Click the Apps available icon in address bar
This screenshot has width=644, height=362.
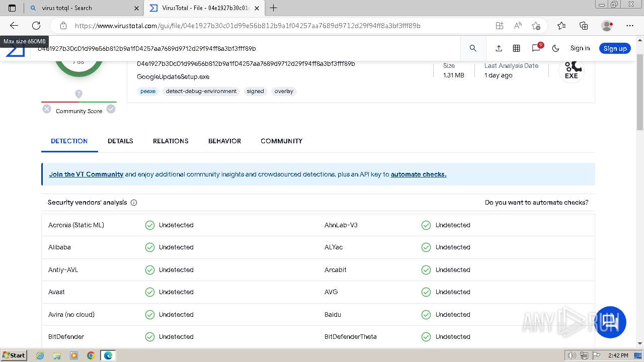pos(499,26)
